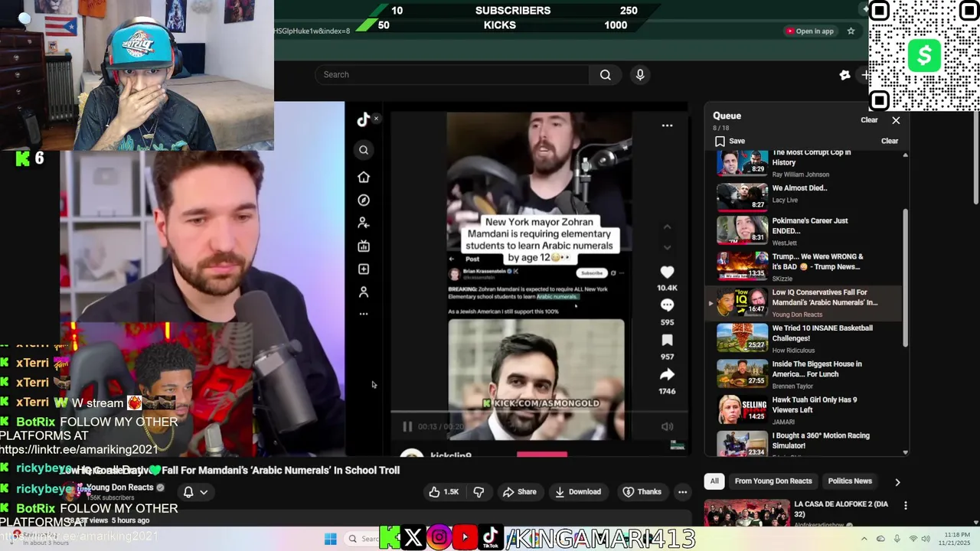The height and width of the screenshot is (551, 980).
Task: Like the video showing 1.5K likes
Action: click(x=444, y=492)
